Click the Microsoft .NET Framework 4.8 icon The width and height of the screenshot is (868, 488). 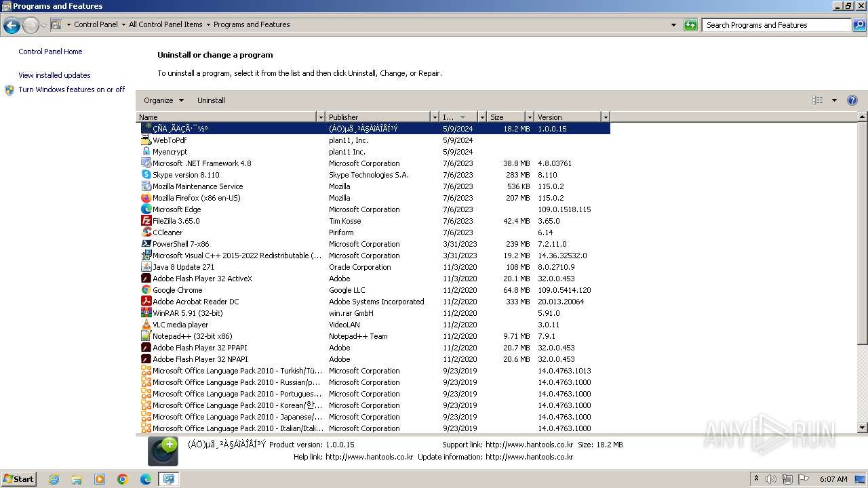(146, 163)
